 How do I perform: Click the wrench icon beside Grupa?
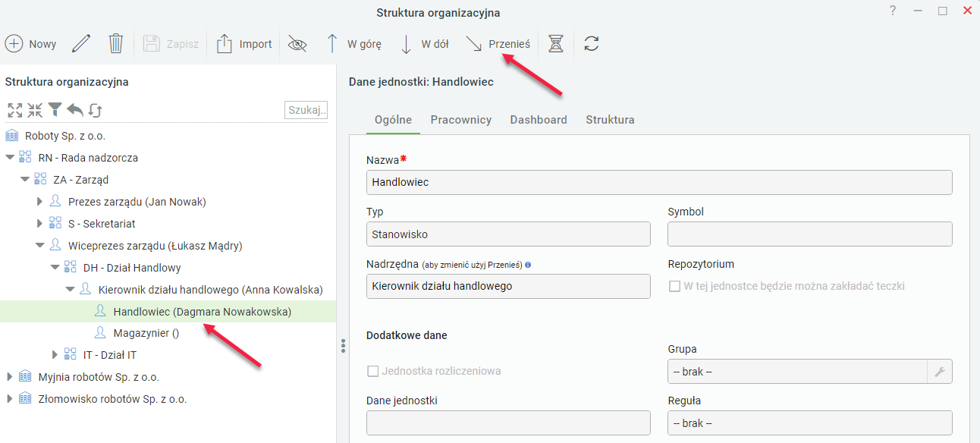tap(939, 372)
